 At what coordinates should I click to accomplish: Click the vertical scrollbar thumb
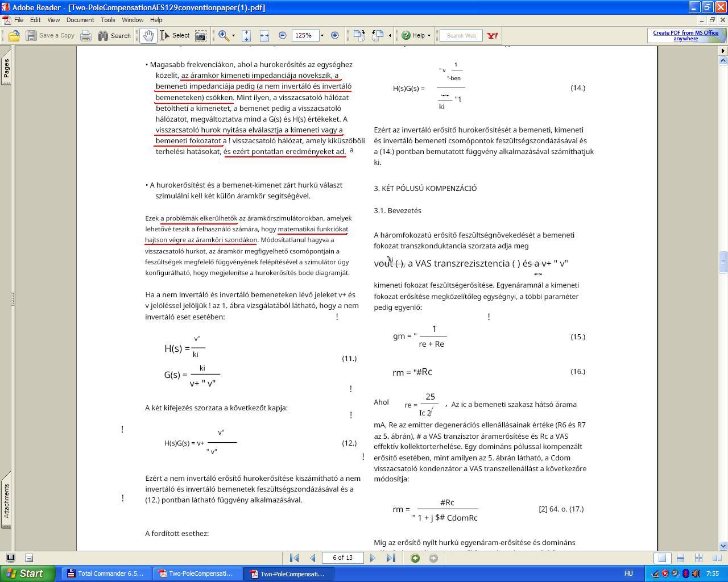point(723,262)
